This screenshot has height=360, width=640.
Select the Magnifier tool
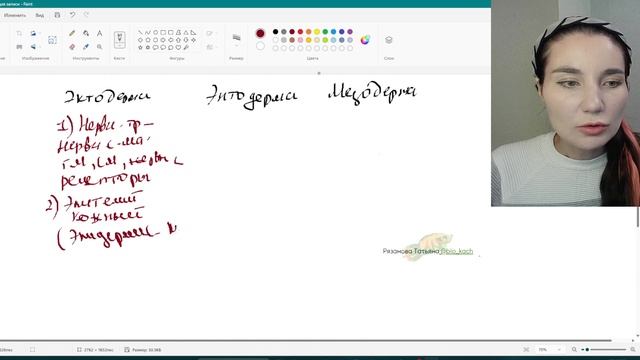[100, 47]
